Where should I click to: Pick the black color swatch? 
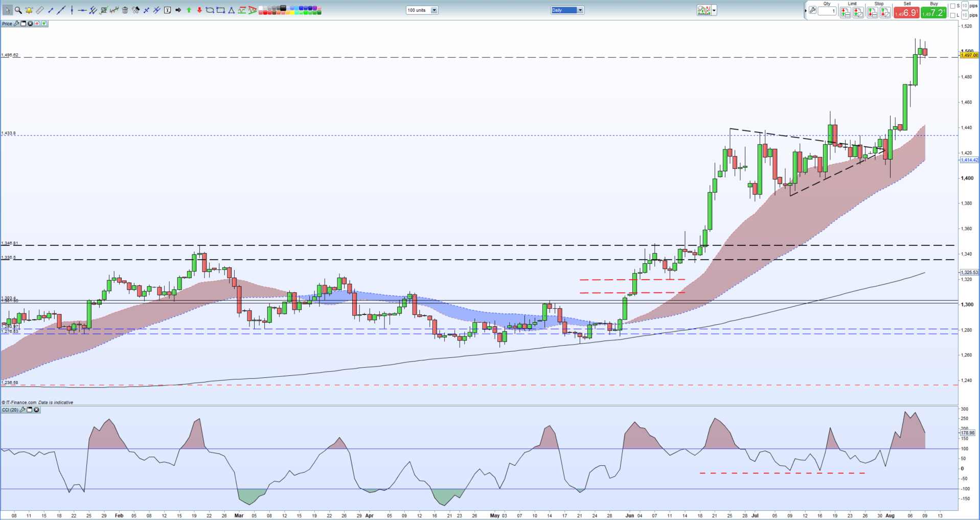coord(283,8)
